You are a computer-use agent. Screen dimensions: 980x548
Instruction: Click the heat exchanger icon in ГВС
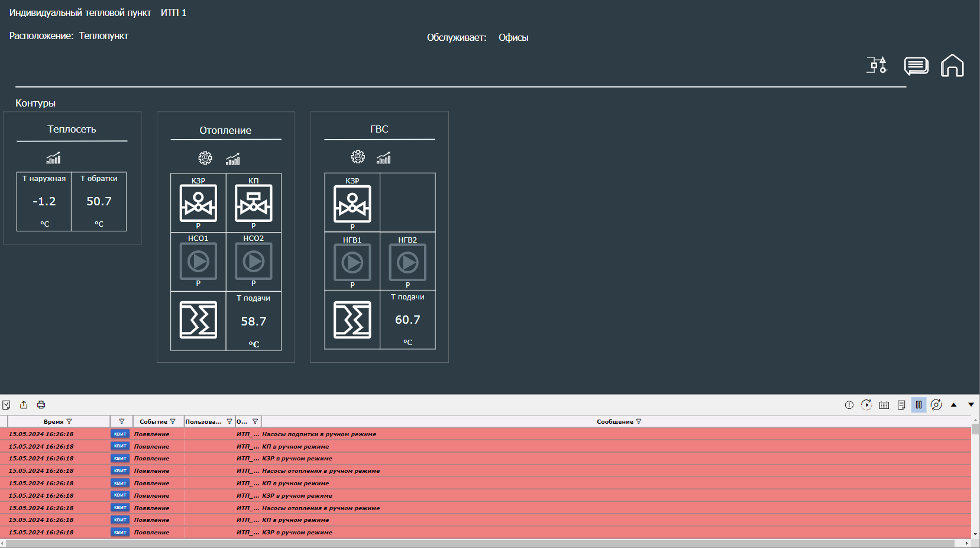tap(352, 320)
